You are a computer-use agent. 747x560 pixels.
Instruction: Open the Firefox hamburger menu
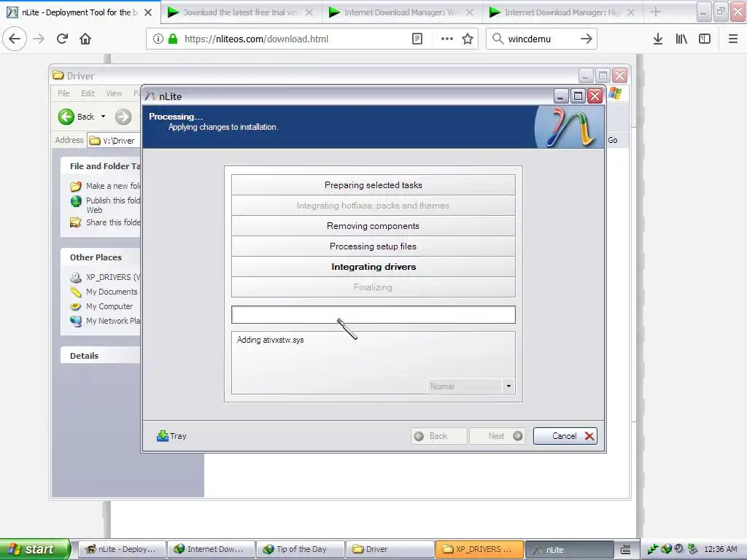[733, 39]
